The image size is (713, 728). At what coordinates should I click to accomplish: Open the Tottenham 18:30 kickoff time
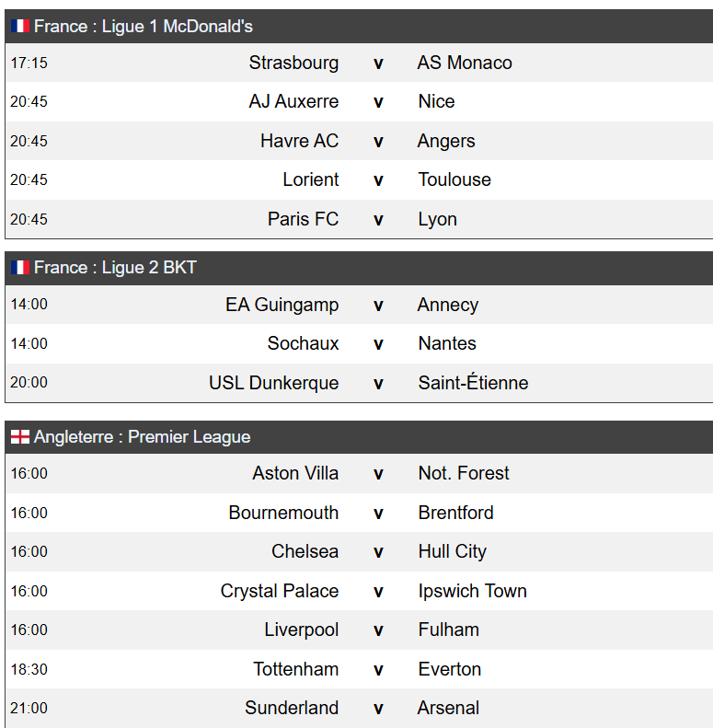pos(29,669)
